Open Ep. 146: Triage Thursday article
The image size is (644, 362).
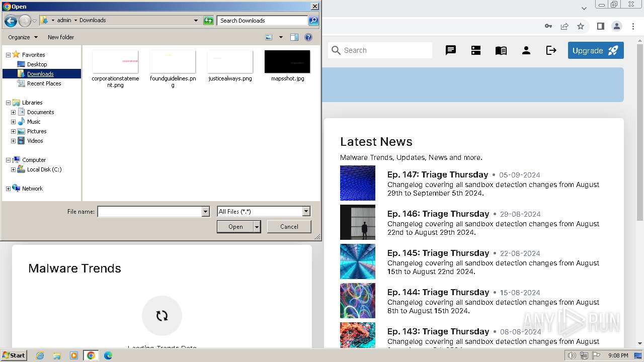coord(438,214)
